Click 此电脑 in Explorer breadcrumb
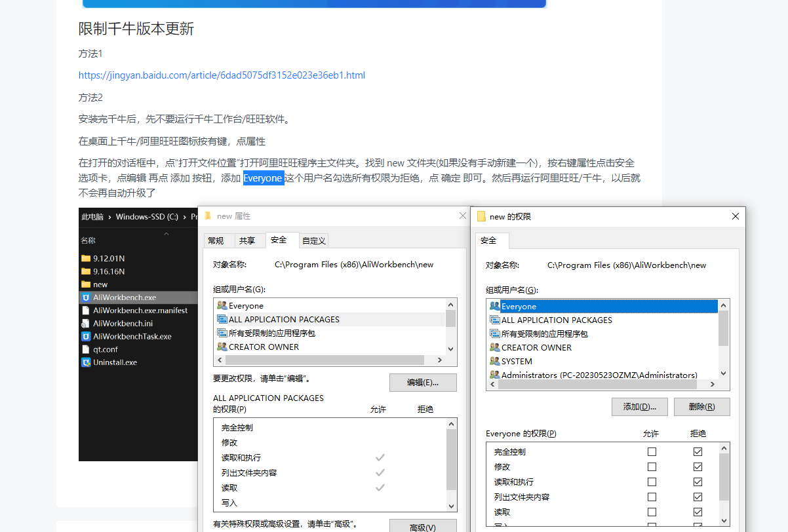Screen dimensions: 788x532 92,217
